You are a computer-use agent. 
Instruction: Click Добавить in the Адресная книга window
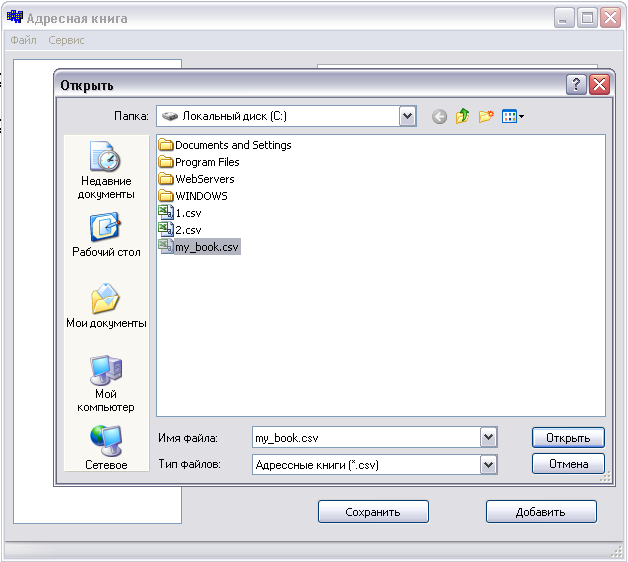[x=541, y=512]
